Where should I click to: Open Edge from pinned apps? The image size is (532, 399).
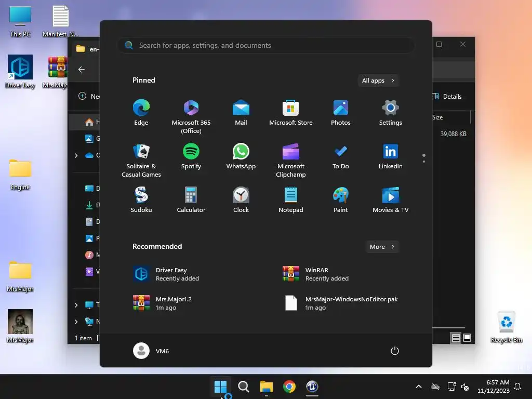(141, 113)
